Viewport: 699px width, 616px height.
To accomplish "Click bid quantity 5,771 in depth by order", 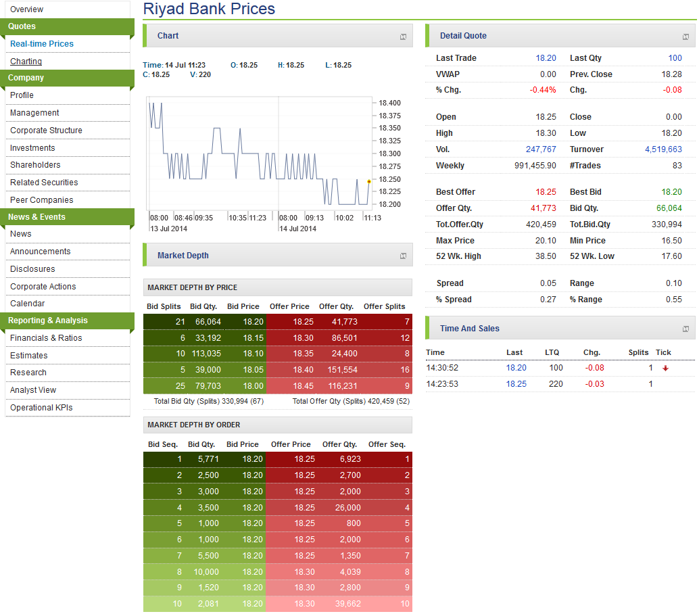I will point(208,459).
